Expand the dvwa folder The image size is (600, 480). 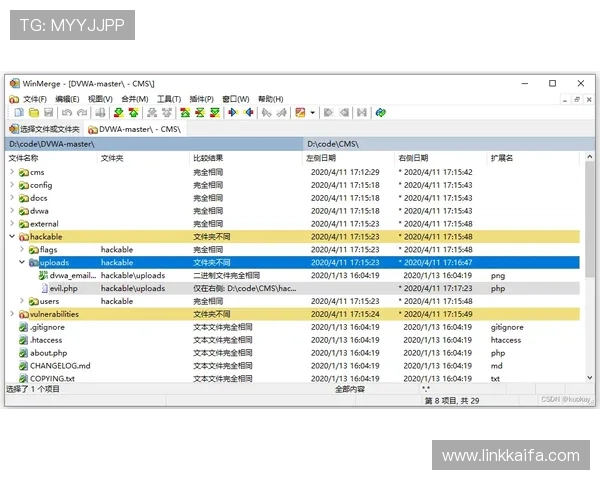(x=12, y=211)
